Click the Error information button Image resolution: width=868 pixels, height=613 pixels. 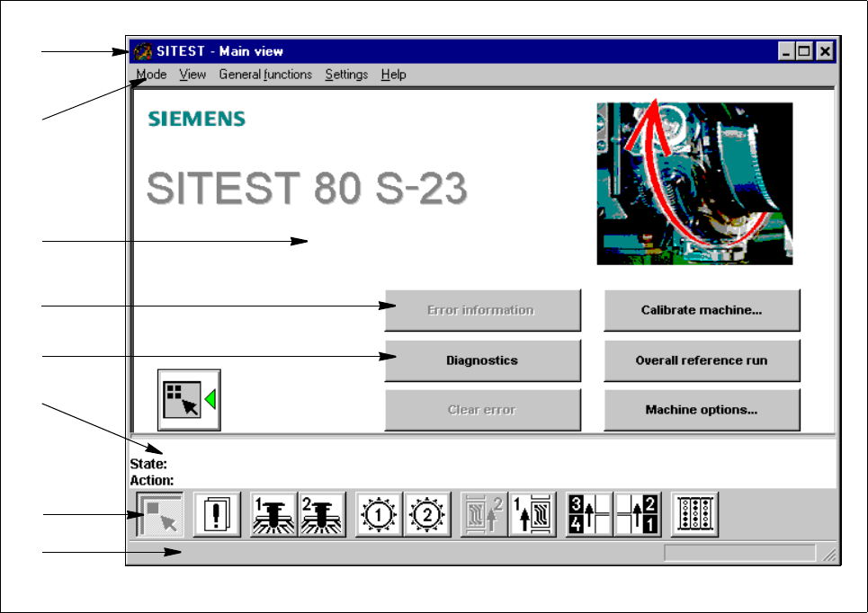(x=483, y=310)
